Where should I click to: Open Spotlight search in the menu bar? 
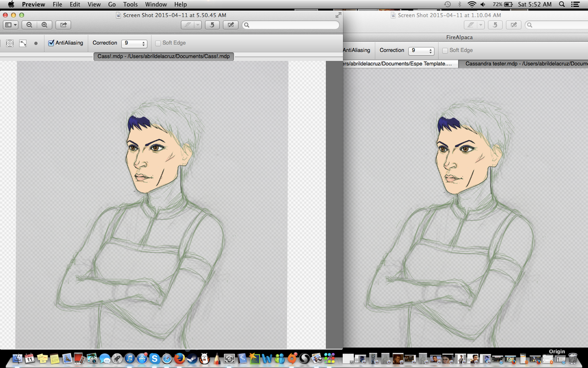(x=562, y=5)
